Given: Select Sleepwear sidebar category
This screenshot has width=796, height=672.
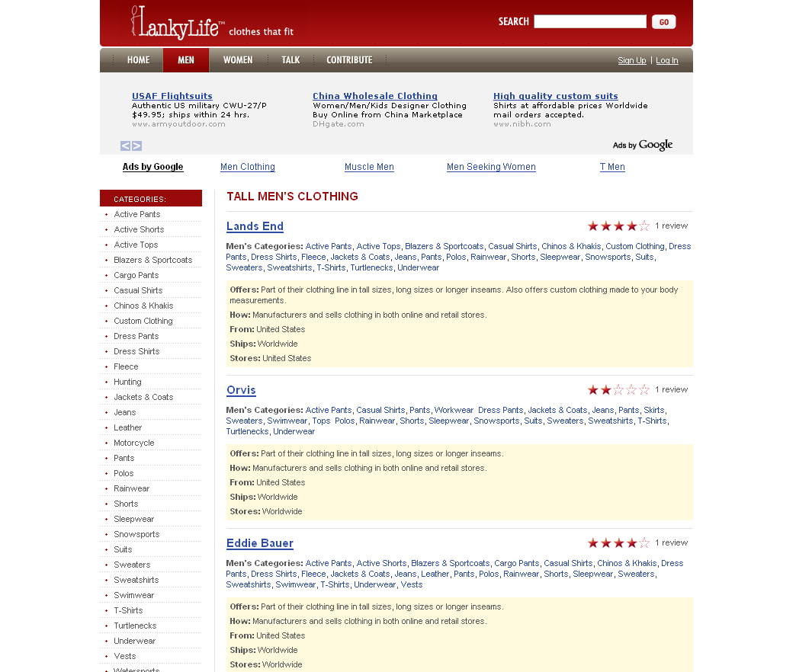Looking at the screenshot, I should pyautogui.click(x=134, y=519).
